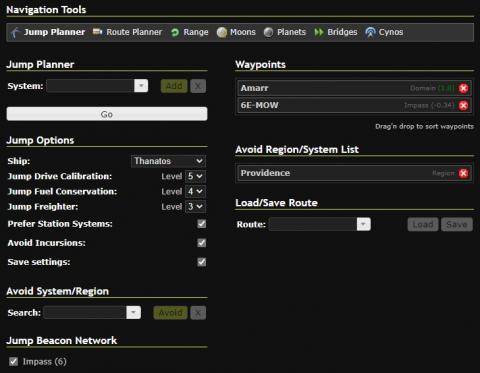Expand the Avoid Search combo box arrow
Screen dimensions: 480x373
click(x=133, y=313)
